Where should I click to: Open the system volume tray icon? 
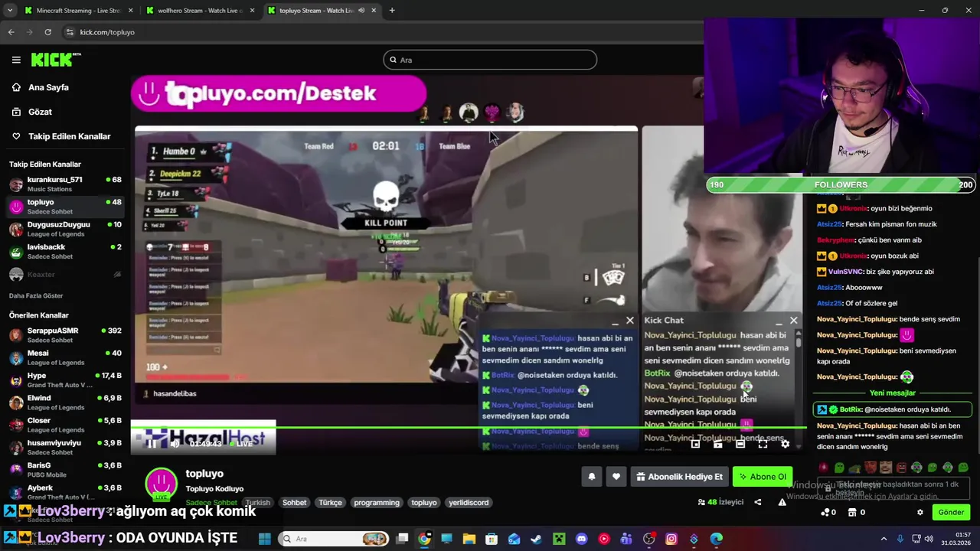point(929,539)
